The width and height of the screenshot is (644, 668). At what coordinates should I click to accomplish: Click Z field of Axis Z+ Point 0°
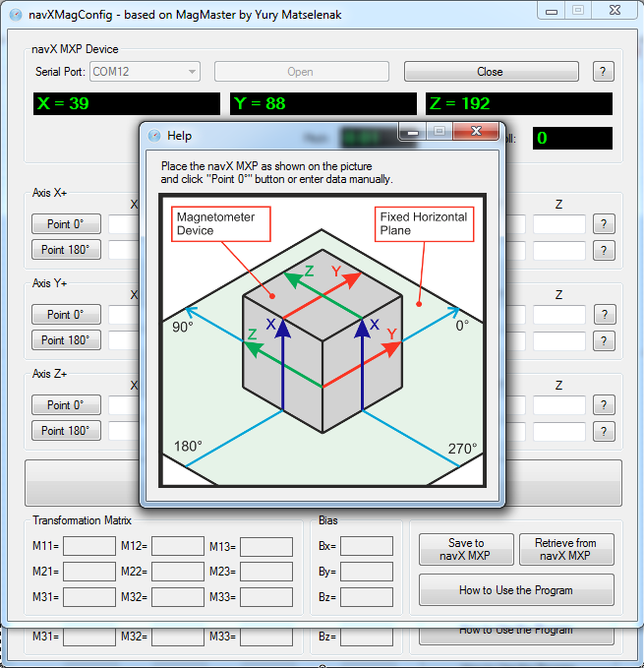559,405
